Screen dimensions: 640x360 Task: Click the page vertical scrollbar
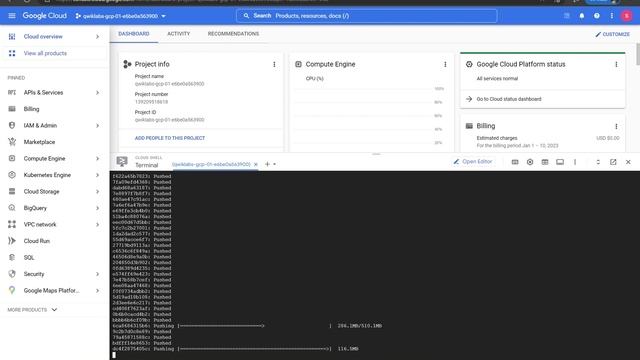coord(638,53)
